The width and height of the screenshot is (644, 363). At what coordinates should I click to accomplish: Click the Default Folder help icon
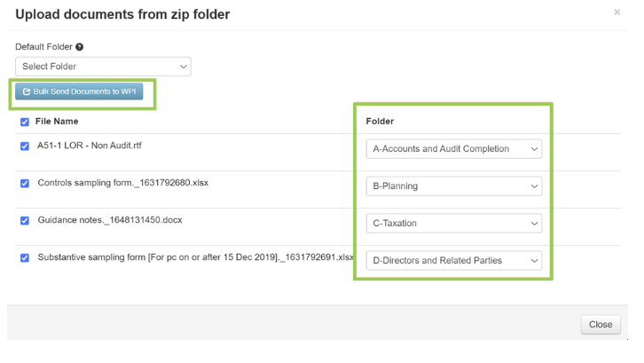coord(80,47)
